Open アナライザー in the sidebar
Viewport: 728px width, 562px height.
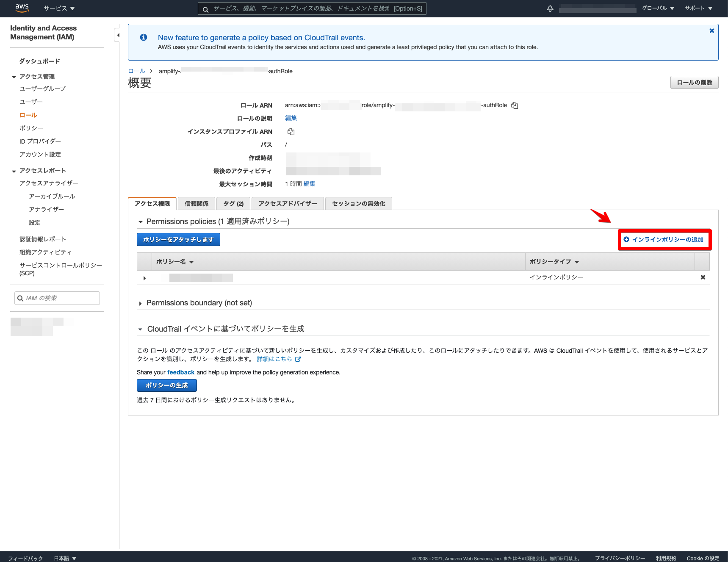click(x=47, y=210)
